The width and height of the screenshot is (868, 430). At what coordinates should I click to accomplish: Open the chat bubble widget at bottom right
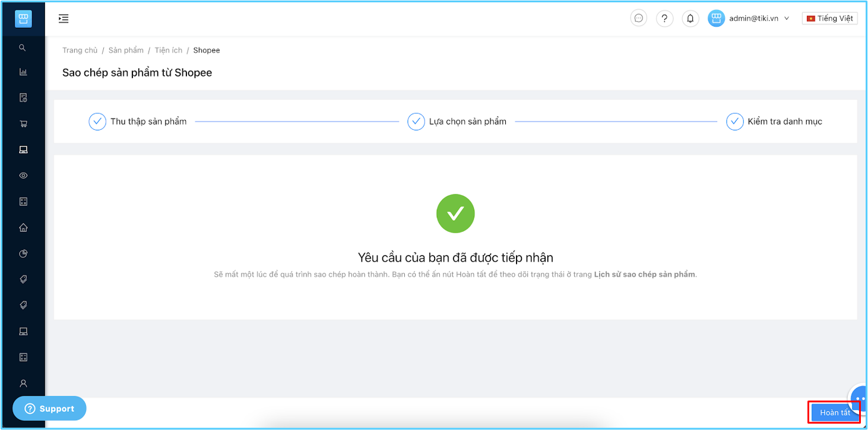pos(860,399)
